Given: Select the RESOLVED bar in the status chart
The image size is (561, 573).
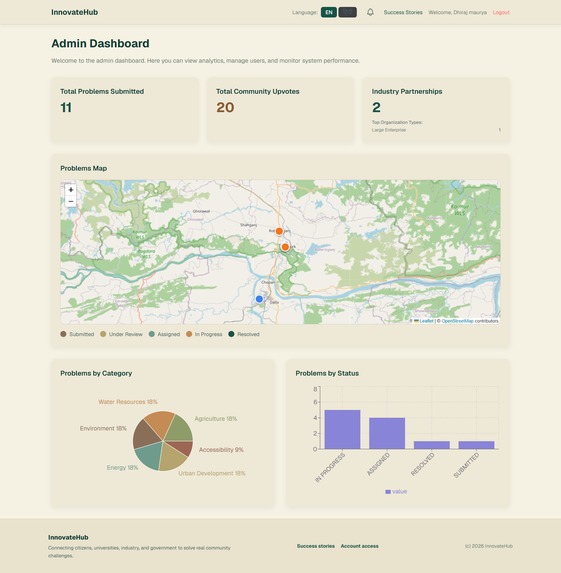Looking at the screenshot, I should [432, 445].
